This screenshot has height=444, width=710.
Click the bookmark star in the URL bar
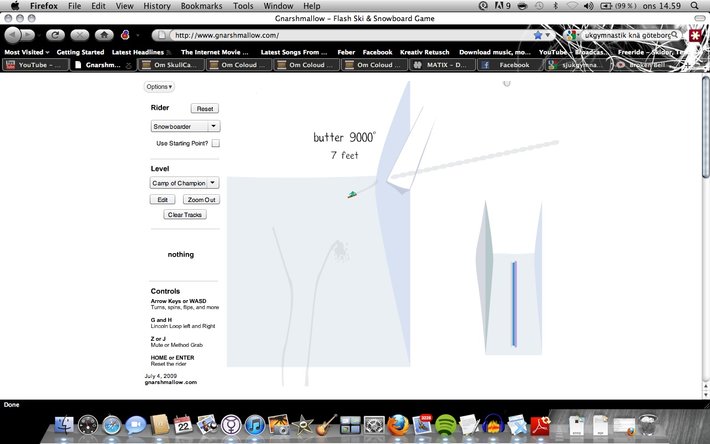pyautogui.click(x=538, y=35)
